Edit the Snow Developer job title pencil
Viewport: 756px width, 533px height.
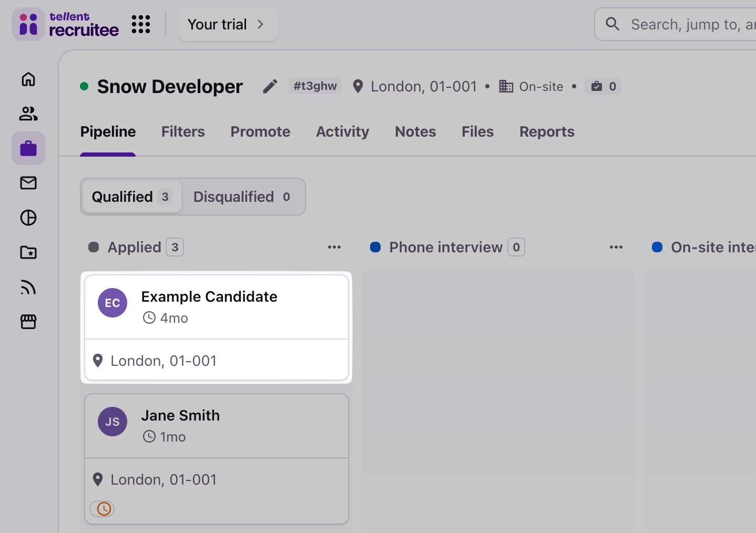tap(270, 86)
